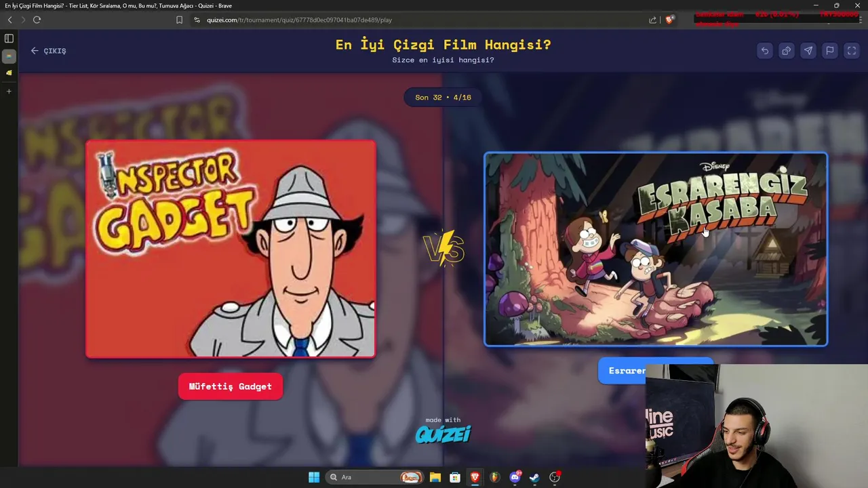Open File Explorer from the taskbar

[435, 477]
